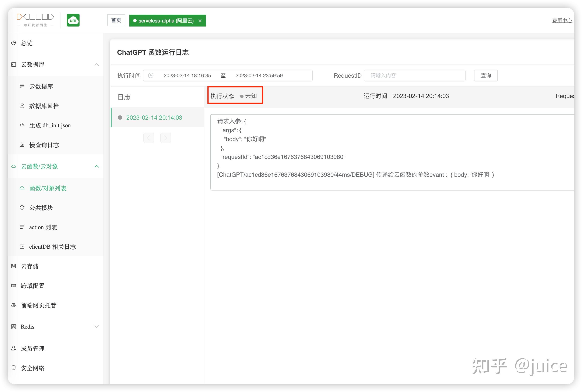Click the 云存储 storage icon
The height and width of the screenshot is (392, 582).
click(x=14, y=266)
